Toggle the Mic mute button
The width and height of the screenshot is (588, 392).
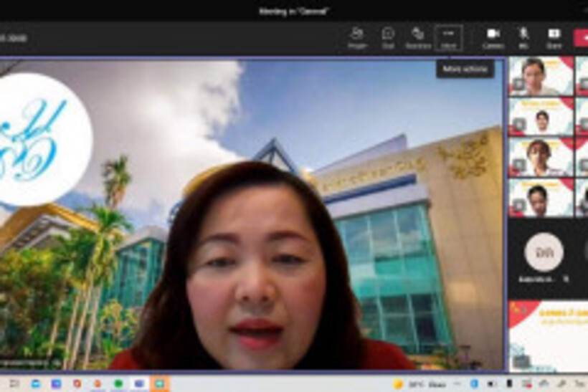click(523, 38)
